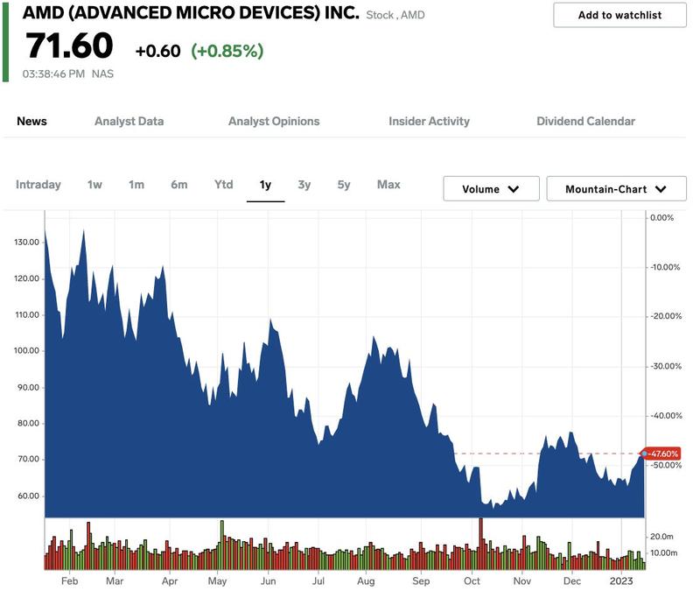Screen dimensions: 700x605
Task: Select Intraday chart range
Action: click(x=38, y=185)
